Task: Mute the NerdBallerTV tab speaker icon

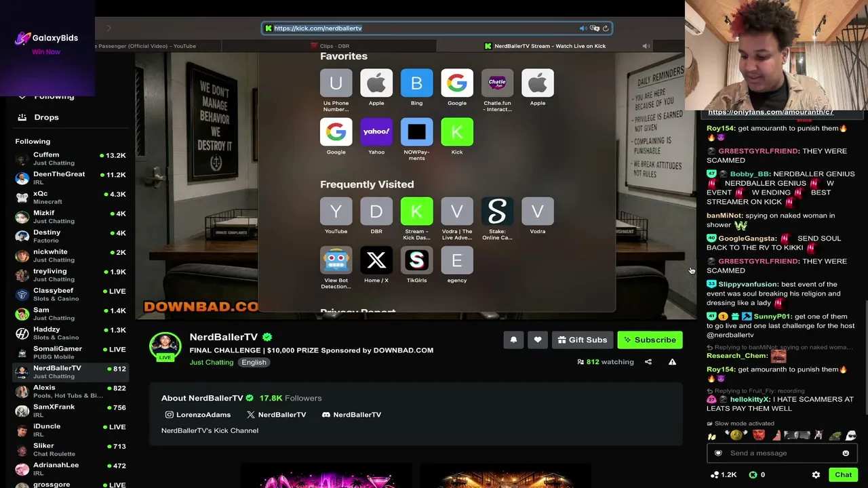Action: tap(646, 46)
